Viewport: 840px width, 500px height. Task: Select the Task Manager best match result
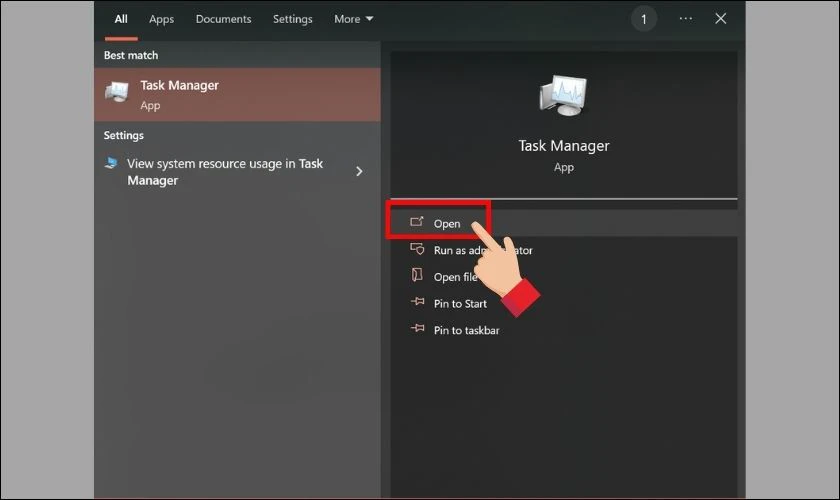(x=237, y=95)
